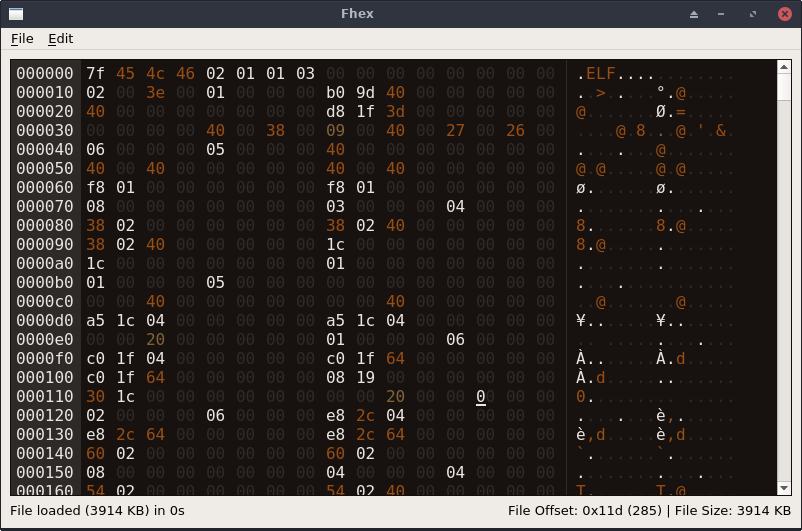Viewport: 802px width, 531px height.
Task: Click offset label 0000c0
Action: tap(44, 302)
